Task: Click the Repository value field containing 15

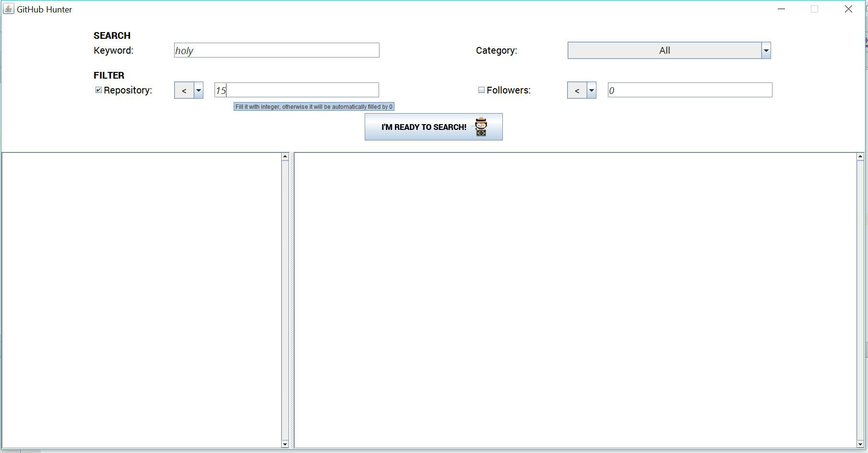Action: tap(297, 90)
